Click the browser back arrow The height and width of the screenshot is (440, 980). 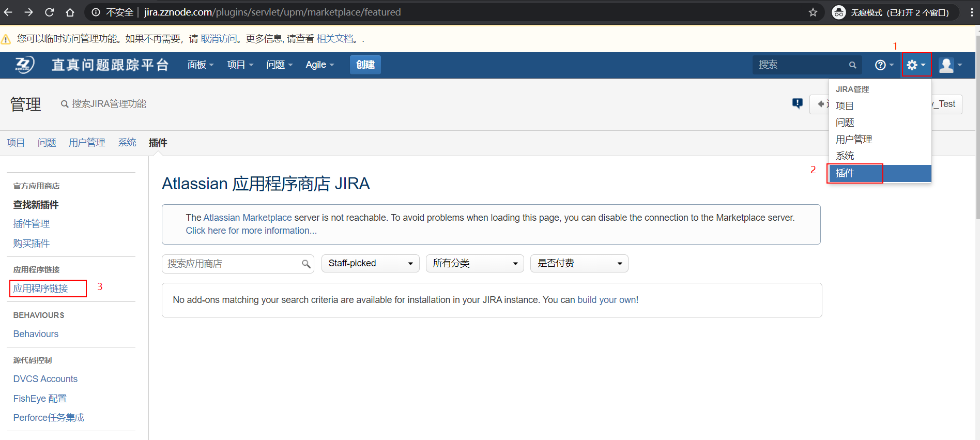click(8, 12)
